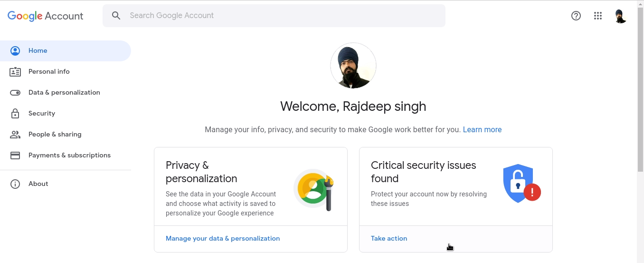The height and width of the screenshot is (263, 644).
Task: Click the large profile picture
Action: coord(353,66)
